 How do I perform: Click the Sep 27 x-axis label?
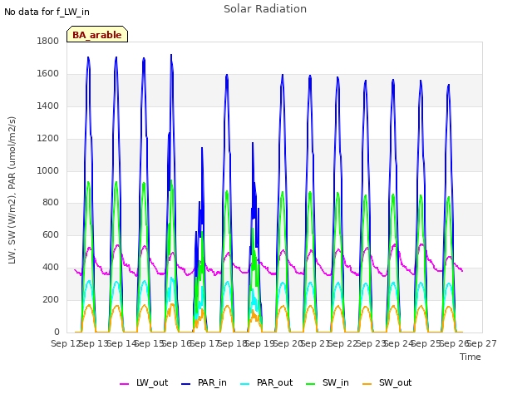point(482,343)
